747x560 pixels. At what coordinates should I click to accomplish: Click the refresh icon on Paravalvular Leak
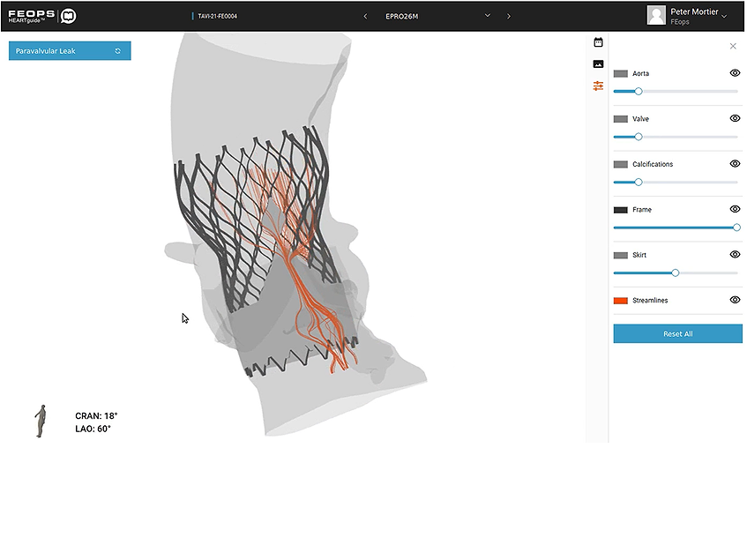120,50
